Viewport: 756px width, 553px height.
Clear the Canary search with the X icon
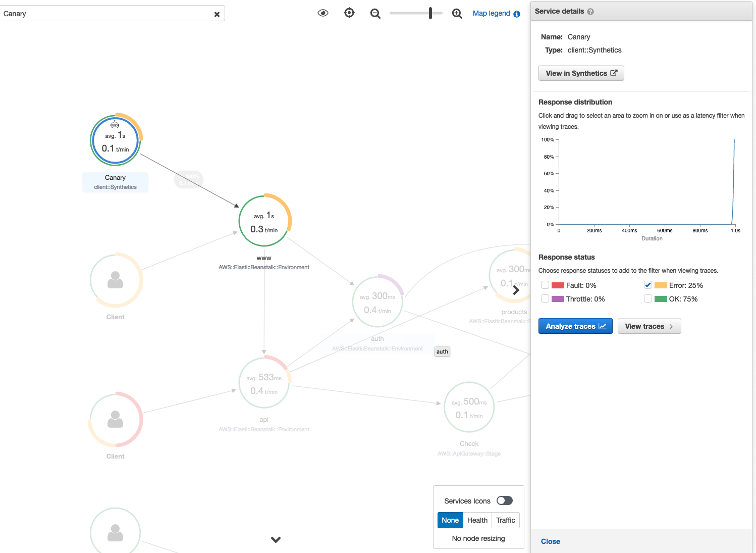217,14
